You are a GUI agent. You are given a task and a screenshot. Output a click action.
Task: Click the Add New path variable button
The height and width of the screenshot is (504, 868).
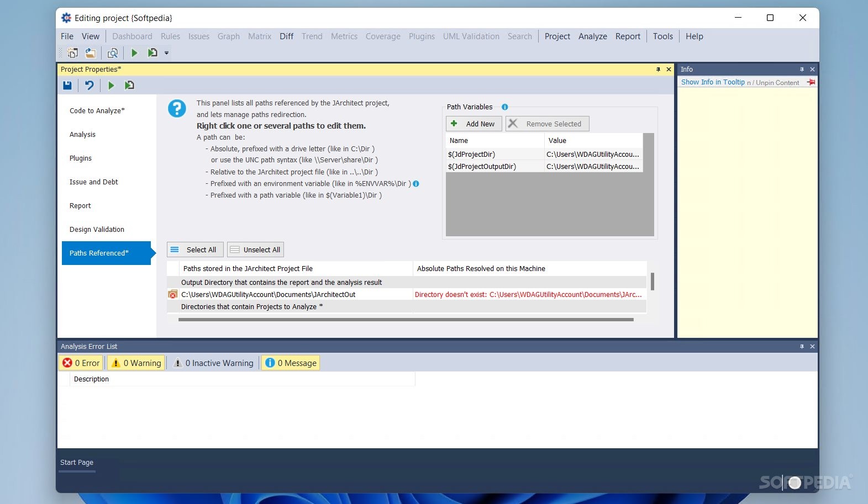[474, 124]
